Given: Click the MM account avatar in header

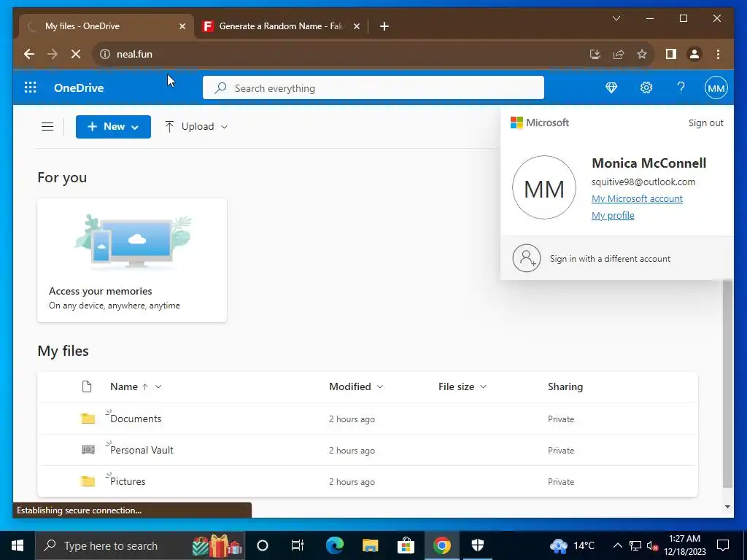Looking at the screenshot, I should click(x=716, y=87).
